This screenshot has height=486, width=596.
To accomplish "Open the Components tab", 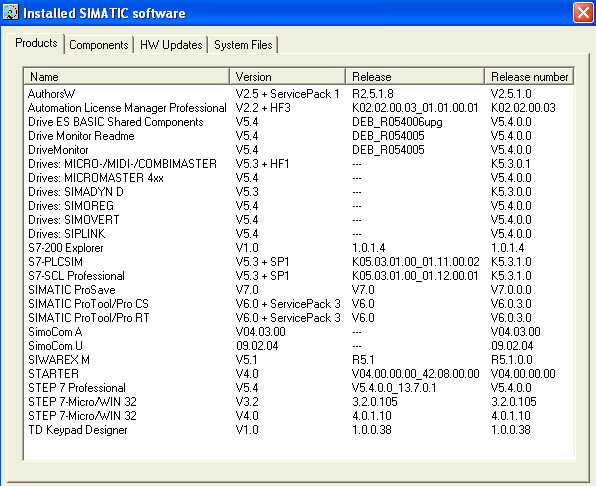I will tap(98, 45).
